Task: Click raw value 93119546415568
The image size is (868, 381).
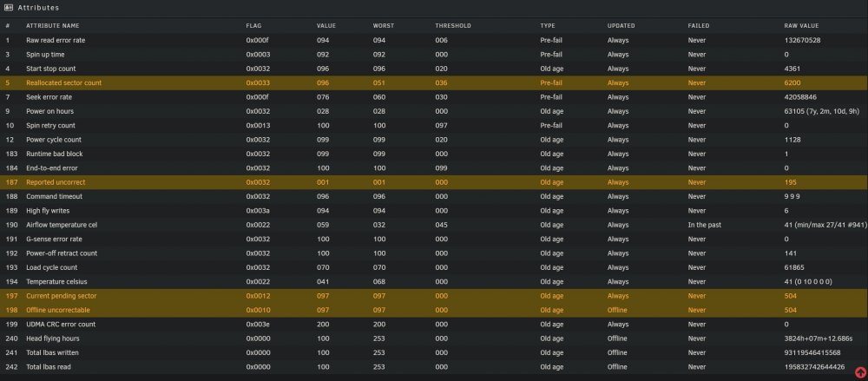Action: click(812, 352)
